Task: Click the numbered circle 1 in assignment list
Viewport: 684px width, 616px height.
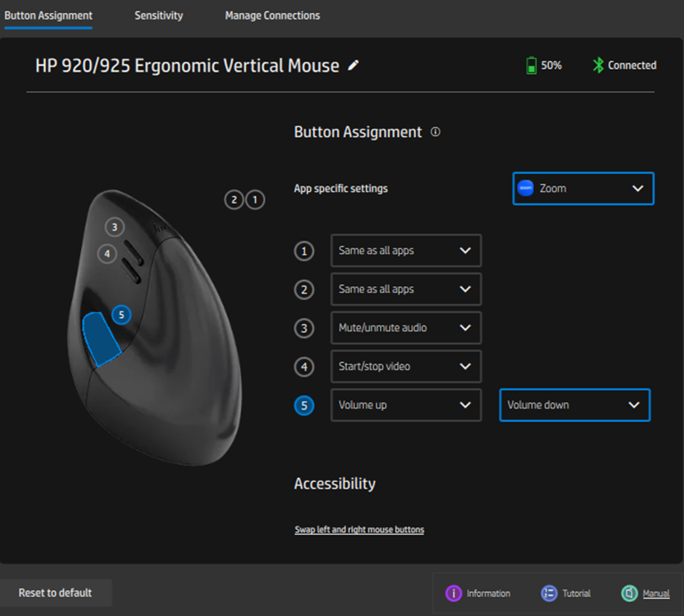Action: 304,251
